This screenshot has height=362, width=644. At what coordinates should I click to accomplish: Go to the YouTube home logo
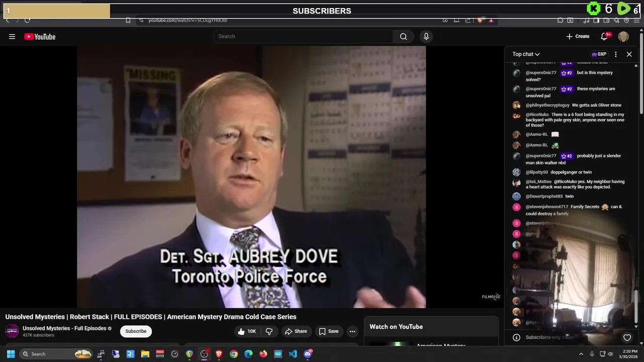point(40,36)
